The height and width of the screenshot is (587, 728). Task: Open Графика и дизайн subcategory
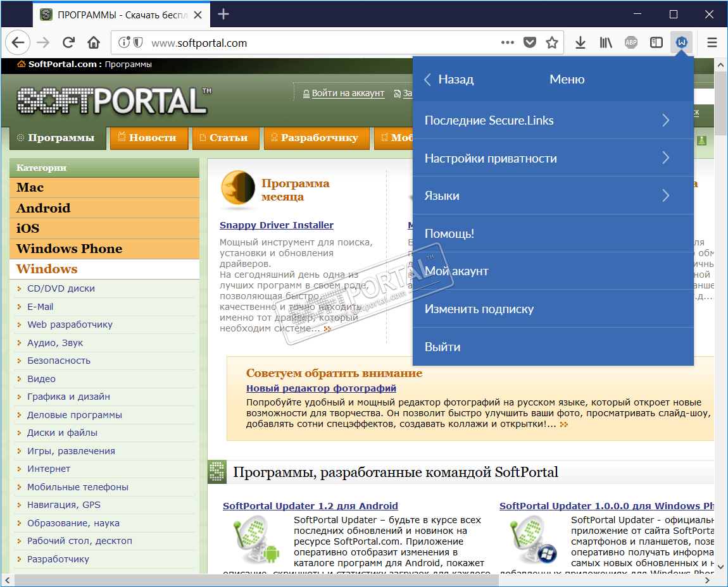[x=68, y=397]
